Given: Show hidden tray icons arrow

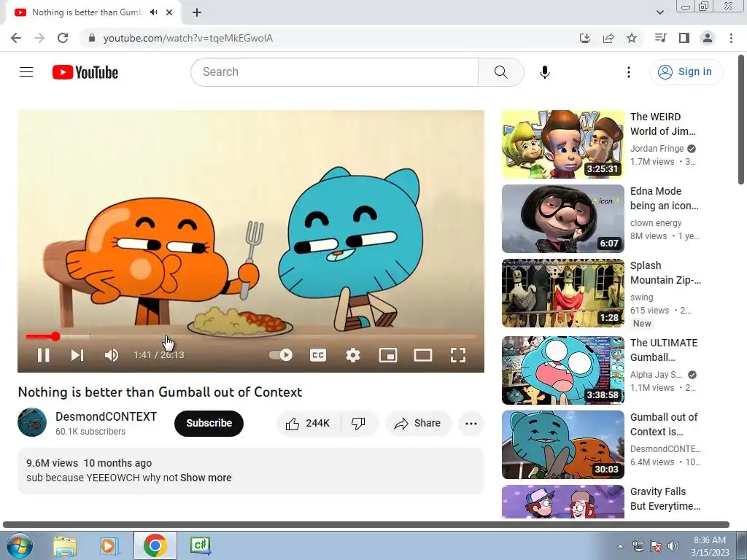Looking at the screenshot, I should coord(620,546).
